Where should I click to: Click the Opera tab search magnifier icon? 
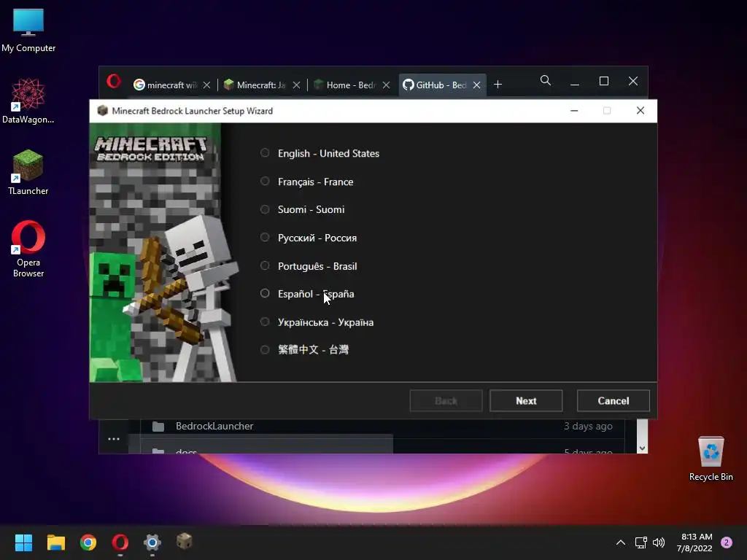(546, 80)
